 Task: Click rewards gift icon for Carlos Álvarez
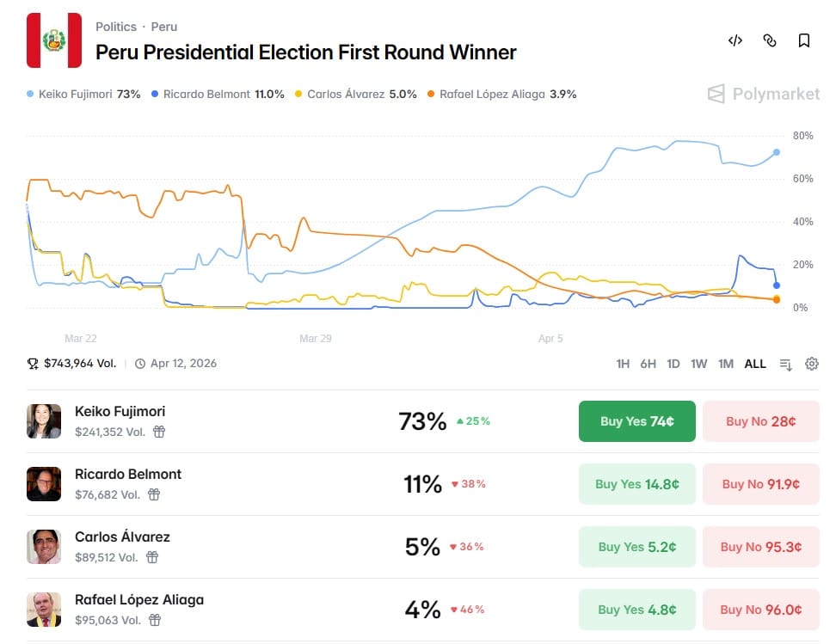152,558
